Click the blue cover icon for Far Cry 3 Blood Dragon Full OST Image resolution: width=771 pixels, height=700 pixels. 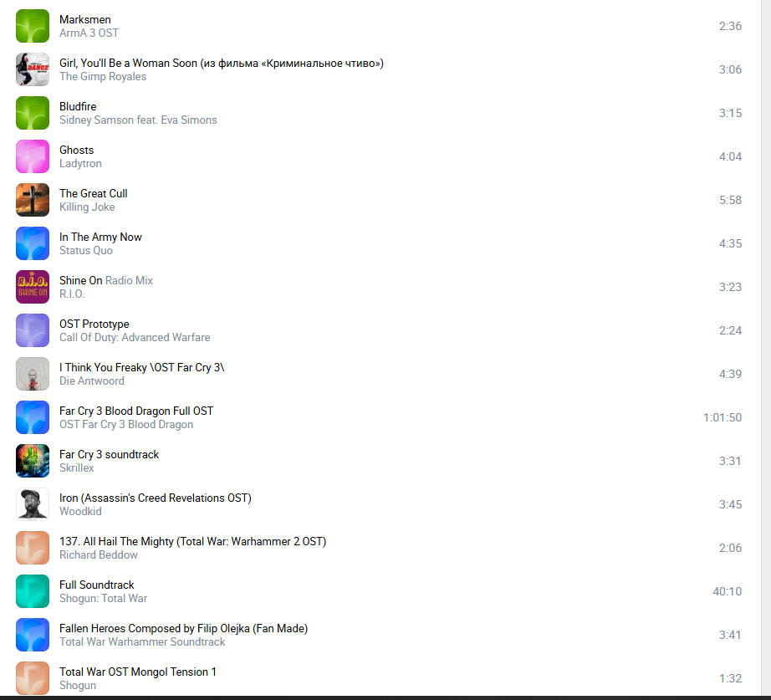point(33,417)
